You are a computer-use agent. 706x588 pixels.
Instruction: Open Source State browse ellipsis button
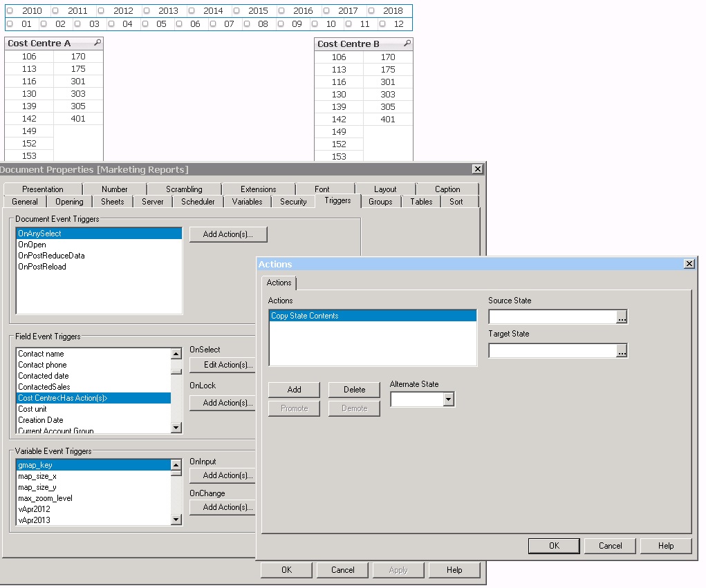(x=622, y=317)
